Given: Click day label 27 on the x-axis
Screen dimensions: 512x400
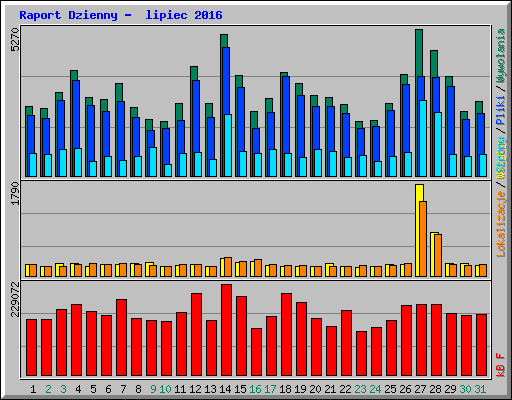Looking at the screenshot, I should coord(420,389).
